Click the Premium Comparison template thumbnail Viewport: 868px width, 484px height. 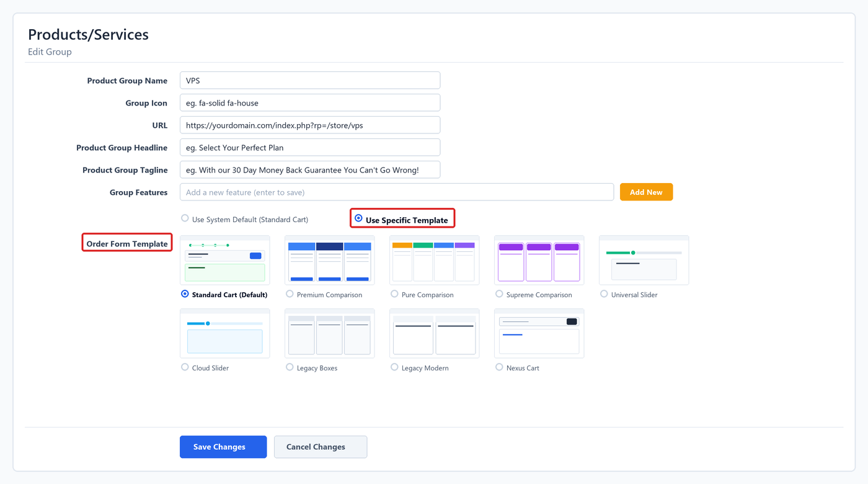coord(330,261)
